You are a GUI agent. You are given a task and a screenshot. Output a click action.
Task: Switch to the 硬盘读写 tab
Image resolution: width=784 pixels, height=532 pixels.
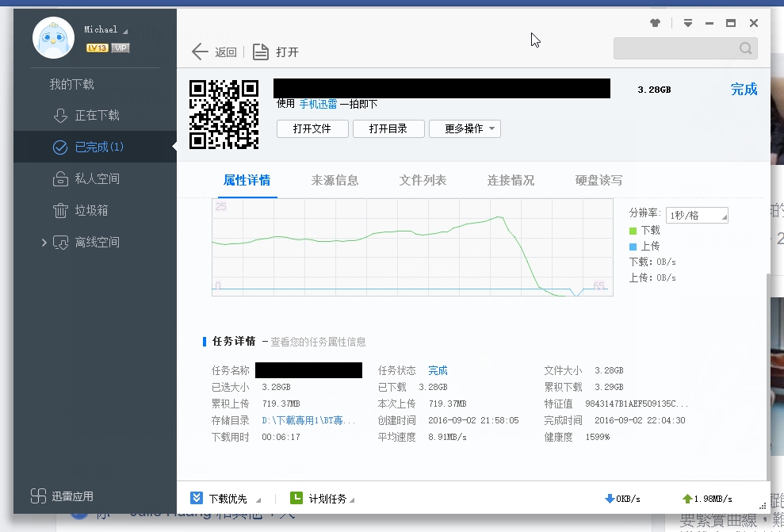(599, 181)
